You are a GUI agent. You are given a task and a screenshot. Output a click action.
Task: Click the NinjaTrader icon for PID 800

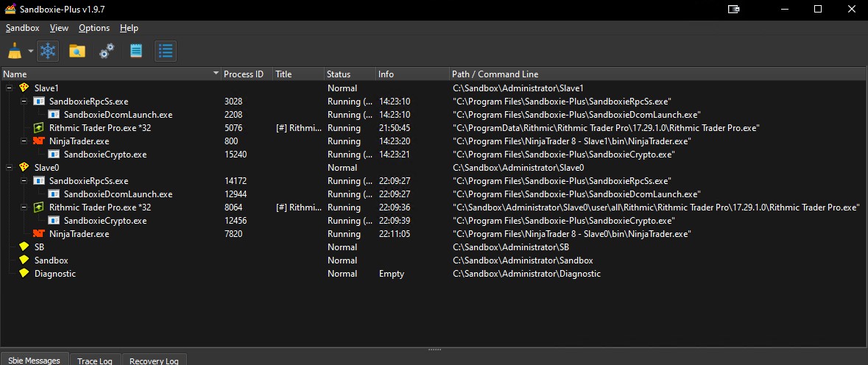39,141
